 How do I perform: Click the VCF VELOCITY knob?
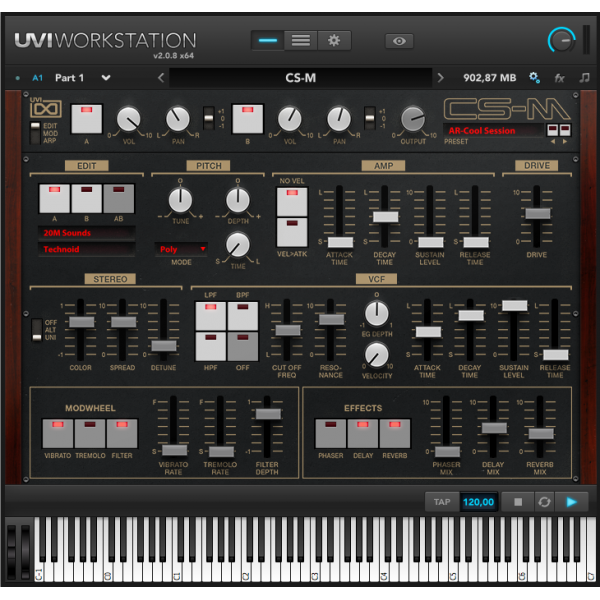point(377,354)
